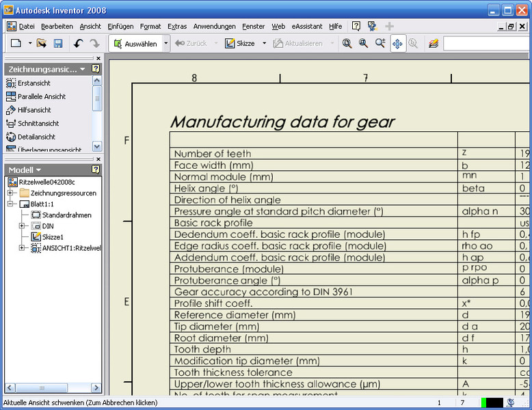Viewport: 532px width, 410px height.
Task: Click scroll-down arrow of drawing views panel
Action: (x=96, y=146)
